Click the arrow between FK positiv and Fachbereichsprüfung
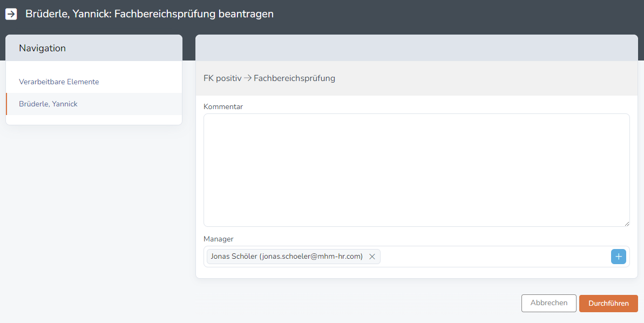This screenshot has height=323, width=644. (x=248, y=78)
